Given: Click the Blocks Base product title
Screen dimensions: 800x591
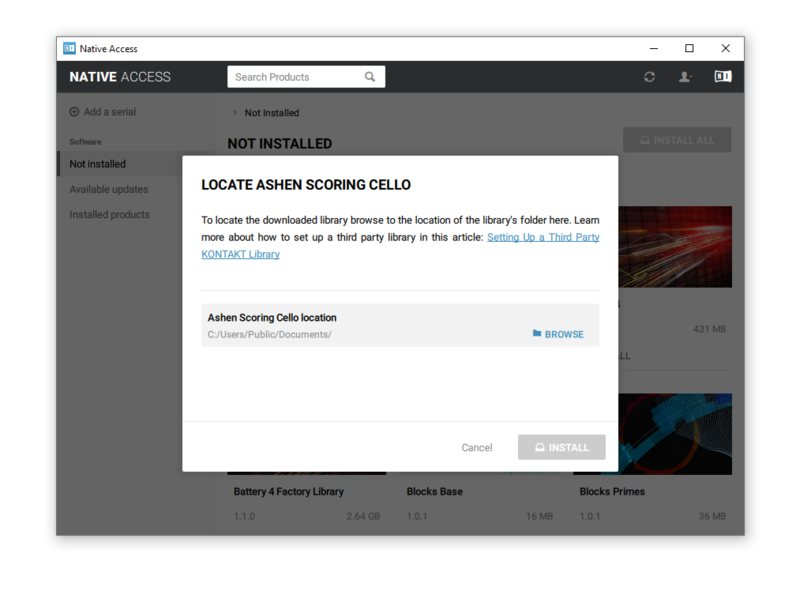Looking at the screenshot, I should [435, 491].
